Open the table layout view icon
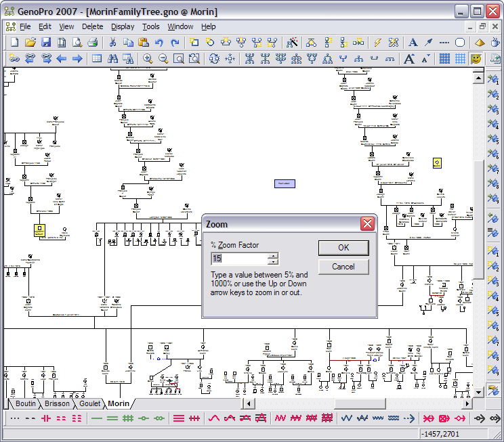 tap(97, 58)
